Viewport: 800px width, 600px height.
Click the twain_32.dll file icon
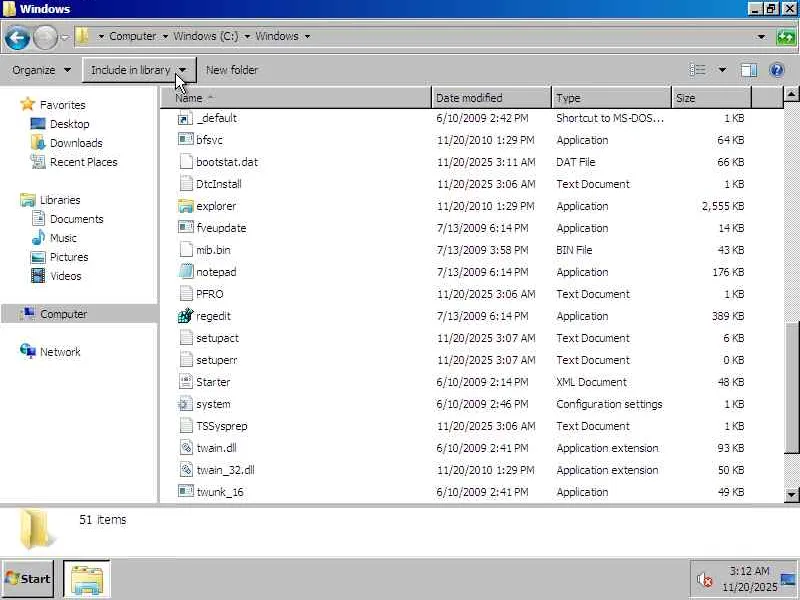click(x=186, y=470)
